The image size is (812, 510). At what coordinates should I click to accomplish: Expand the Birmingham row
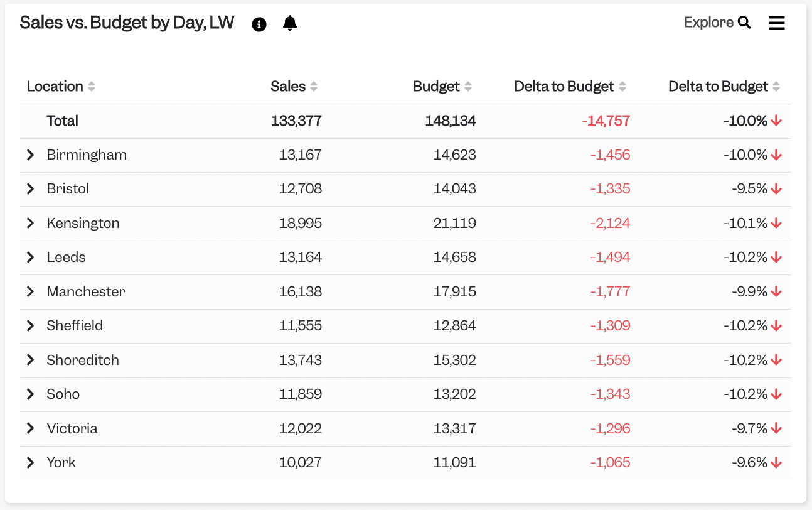pos(30,155)
